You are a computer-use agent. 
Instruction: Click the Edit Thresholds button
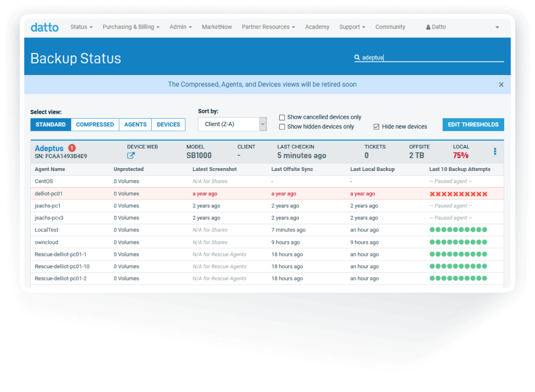pyautogui.click(x=473, y=124)
